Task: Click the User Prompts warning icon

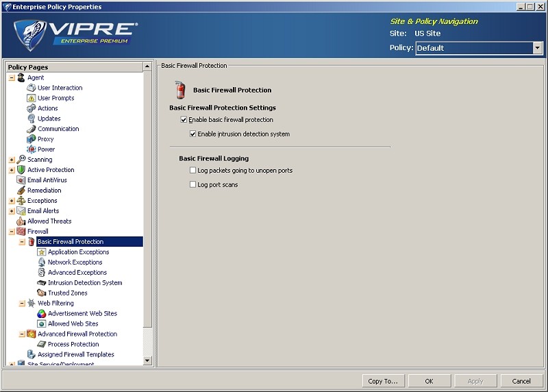Action: 31,98
